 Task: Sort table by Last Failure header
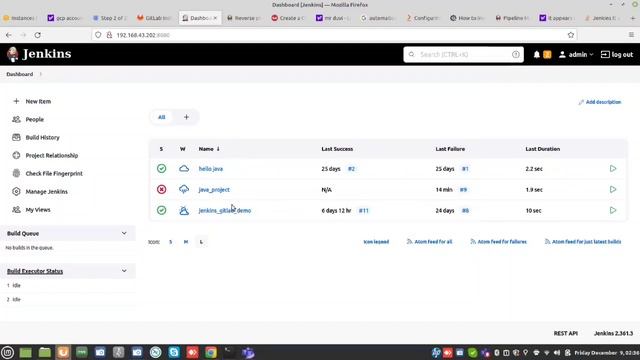(x=450, y=149)
